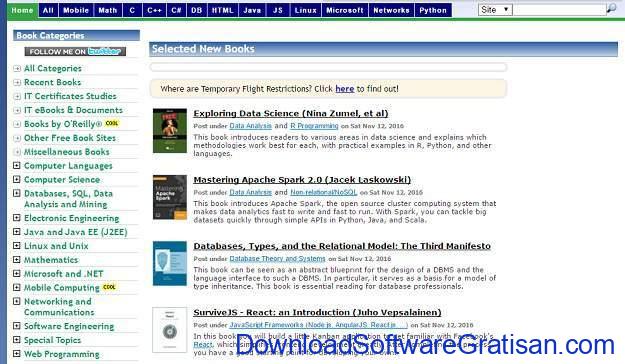The image size is (625, 364).
Task: Open the Home tab
Action: 23,10
